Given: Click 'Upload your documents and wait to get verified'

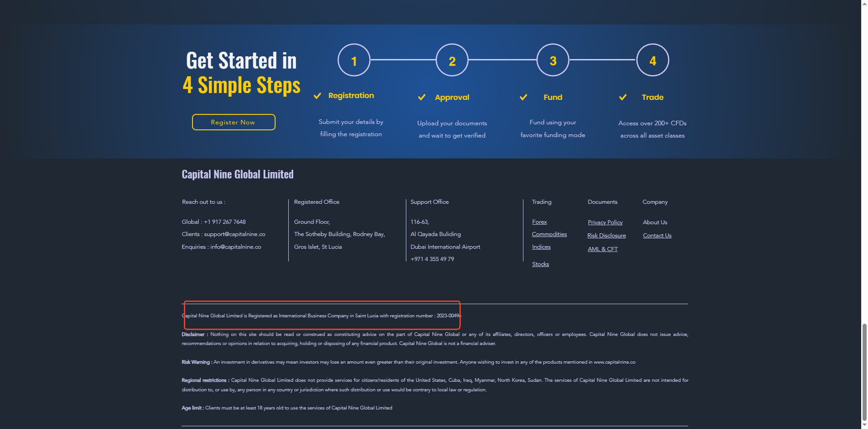Looking at the screenshot, I should [x=452, y=129].
